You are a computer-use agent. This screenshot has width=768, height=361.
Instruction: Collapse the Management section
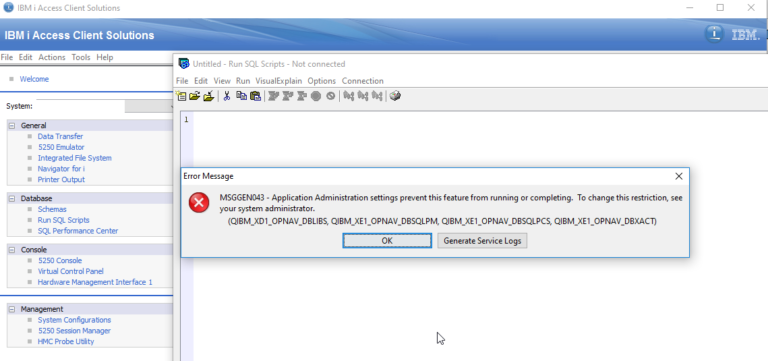12,309
